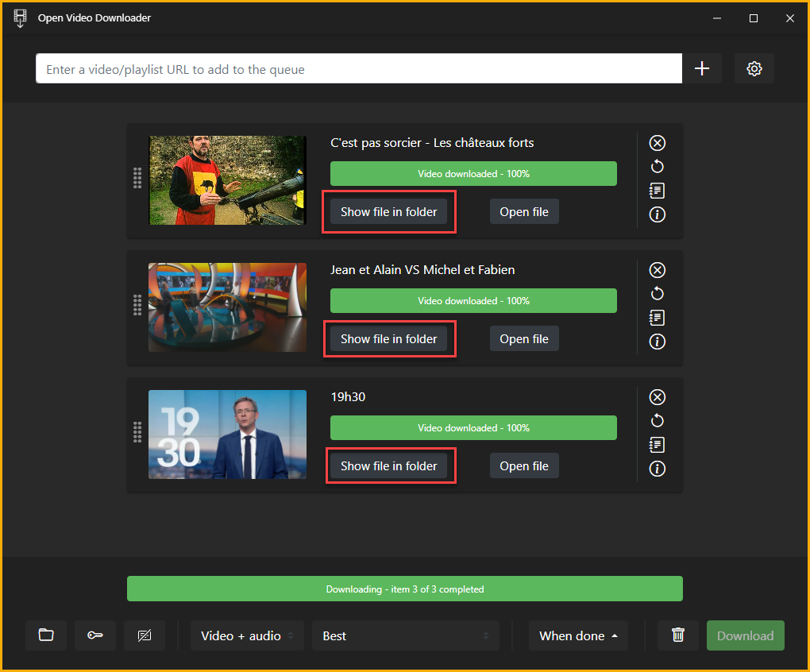810x672 pixels.
Task: Show info for C'est pas sorcier video
Action: point(657,214)
